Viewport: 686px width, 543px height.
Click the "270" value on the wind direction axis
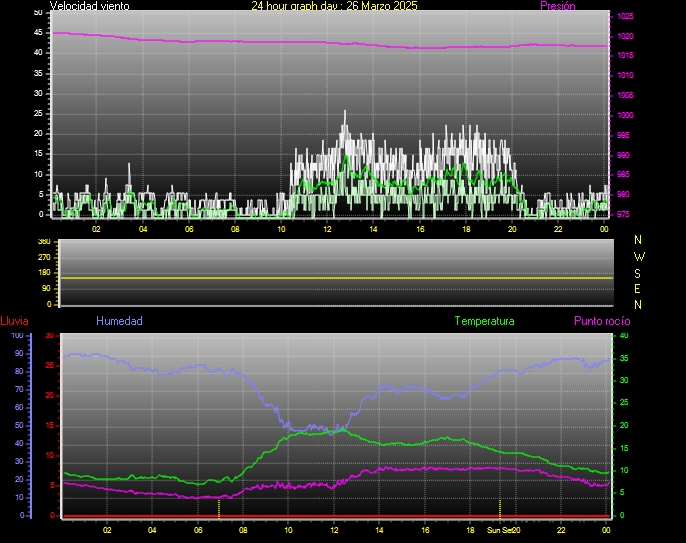click(x=44, y=257)
